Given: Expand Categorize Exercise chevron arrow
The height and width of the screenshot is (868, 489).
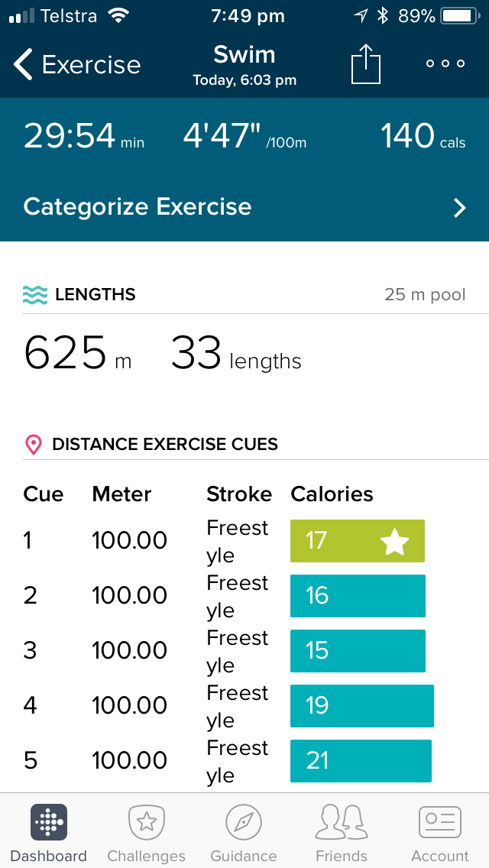Looking at the screenshot, I should [x=459, y=208].
